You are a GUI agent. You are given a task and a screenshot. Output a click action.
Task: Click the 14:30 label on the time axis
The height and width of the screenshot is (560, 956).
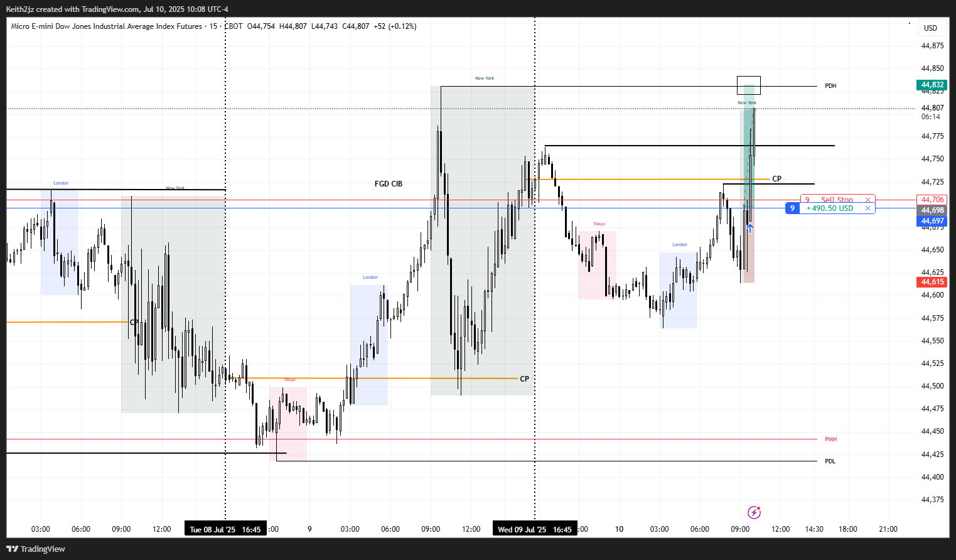pos(814,529)
